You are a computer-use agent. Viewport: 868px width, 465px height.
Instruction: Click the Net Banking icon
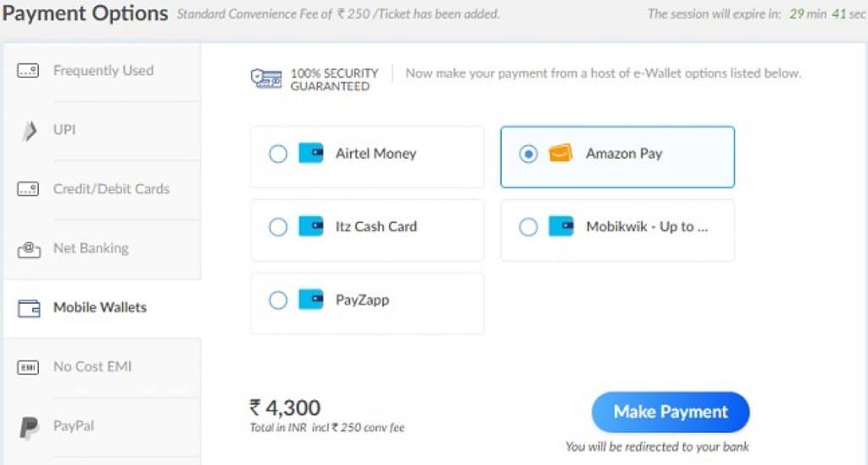(29, 249)
